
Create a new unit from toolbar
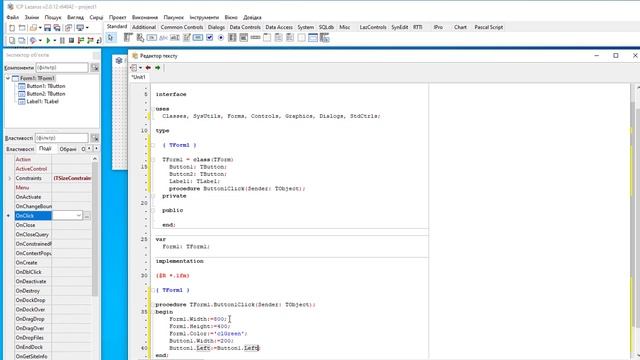pos(12,28)
